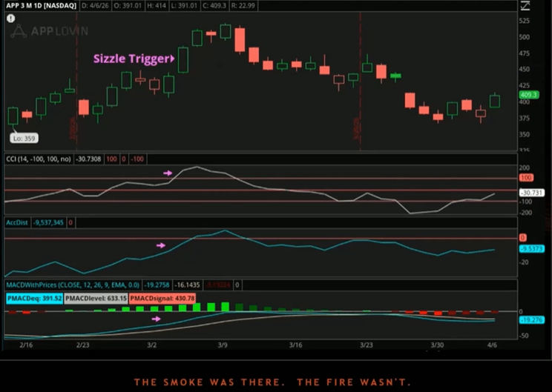The image size is (552, 392).
Task: Click the tallest green MACD histogram bar
Action: click(x=226, y=307)
